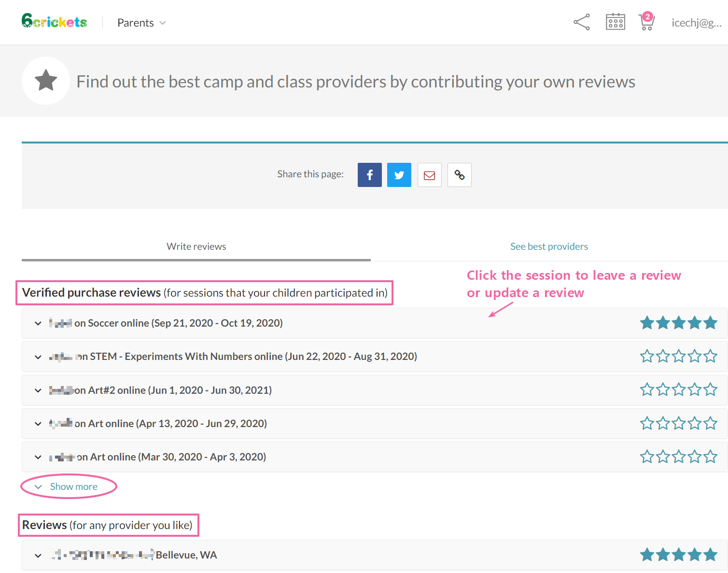Rate STEM session five stars
The image size is (728, 573).
[x=710, y=357]
